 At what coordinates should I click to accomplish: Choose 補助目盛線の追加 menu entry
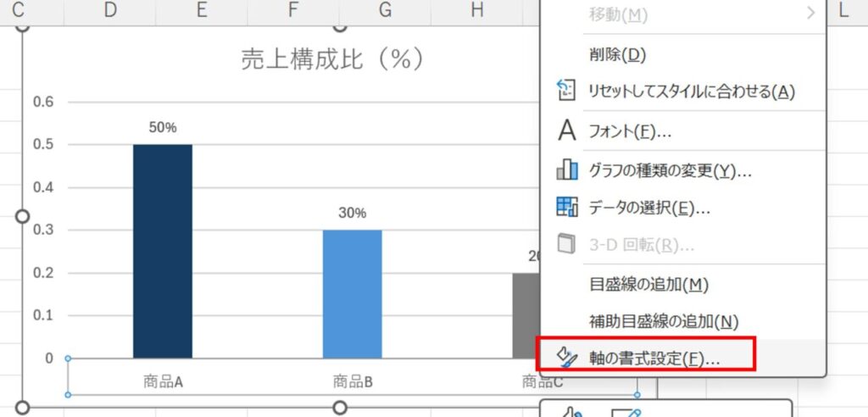click(682, 321)
